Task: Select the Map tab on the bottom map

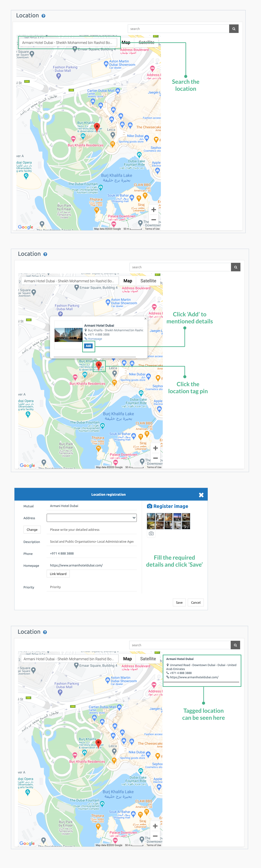Action: (127, 659)
